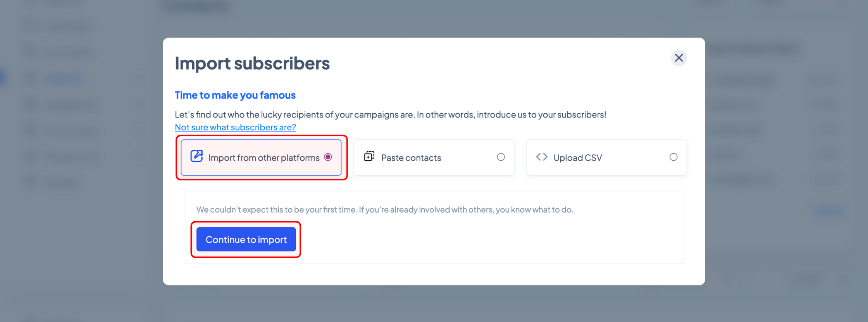Click the external-import icon beside Import from other platforms

(x=196, y=156)
